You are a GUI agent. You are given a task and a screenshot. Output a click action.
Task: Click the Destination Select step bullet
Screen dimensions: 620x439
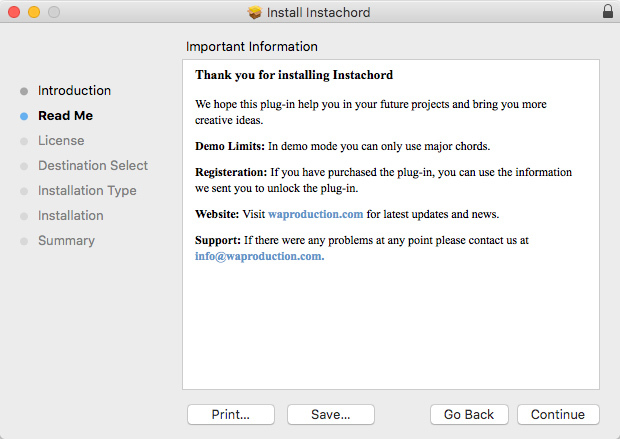pyautogui.click(x=24, y=166)
